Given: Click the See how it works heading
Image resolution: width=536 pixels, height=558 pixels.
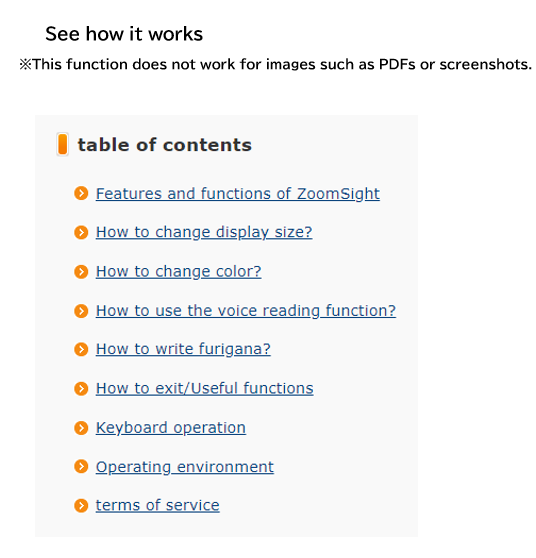Looking at the screenshot, I should [x=124, y=34].
